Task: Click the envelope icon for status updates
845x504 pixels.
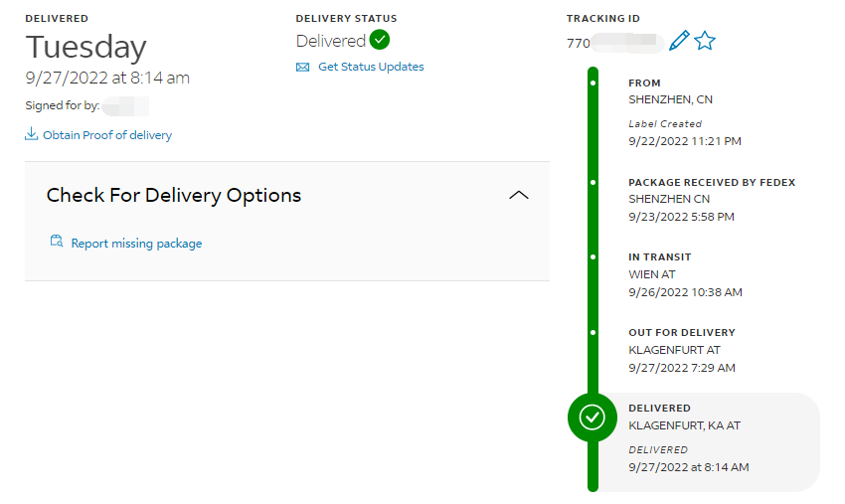Action: [303, 68]
